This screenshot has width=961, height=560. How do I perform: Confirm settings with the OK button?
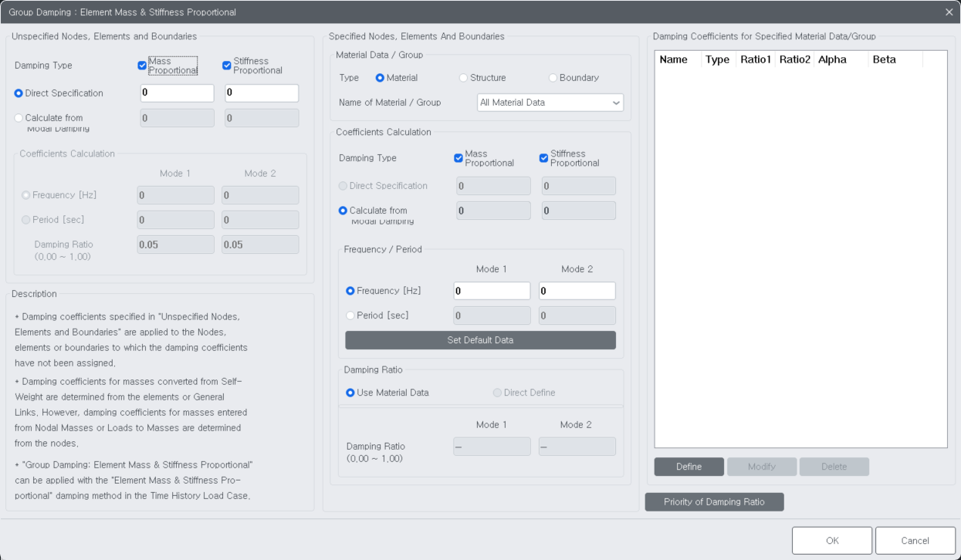coord(831,540)
